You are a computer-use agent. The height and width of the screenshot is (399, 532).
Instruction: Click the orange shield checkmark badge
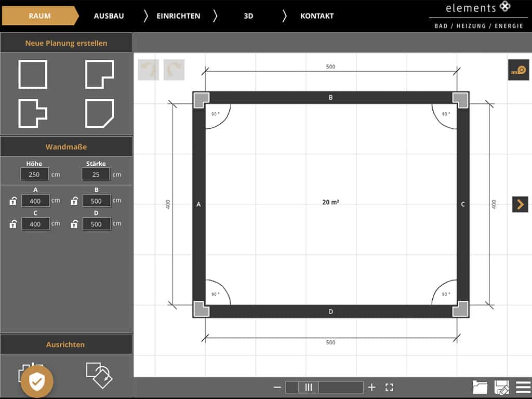click(x=37, y=382)
